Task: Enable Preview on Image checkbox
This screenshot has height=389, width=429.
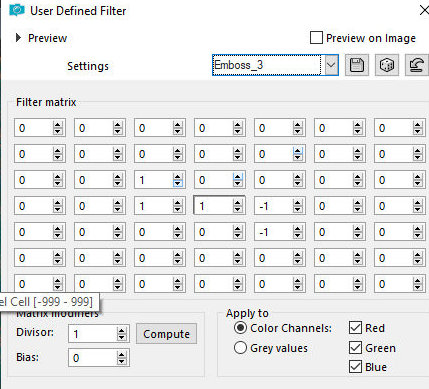Action: (316, 38)
